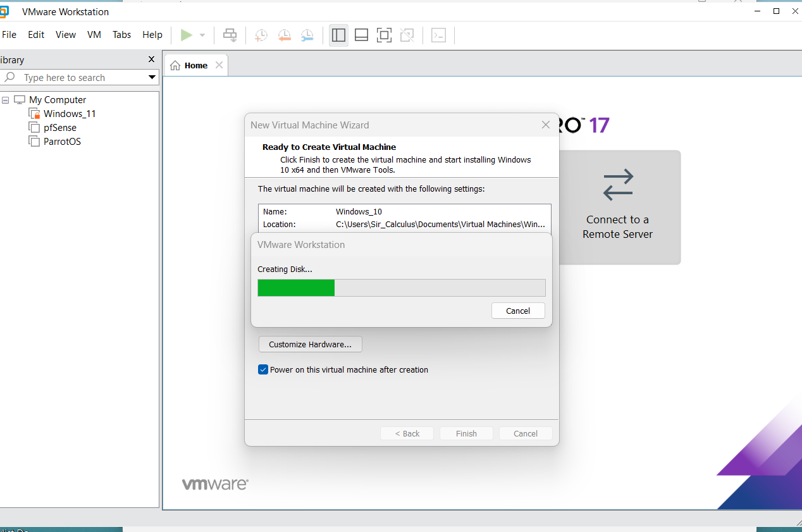Image resolution: width=802 pixels, height=532 pixels.
Task: Click the green Power On play icon
Action: [186, 35]
